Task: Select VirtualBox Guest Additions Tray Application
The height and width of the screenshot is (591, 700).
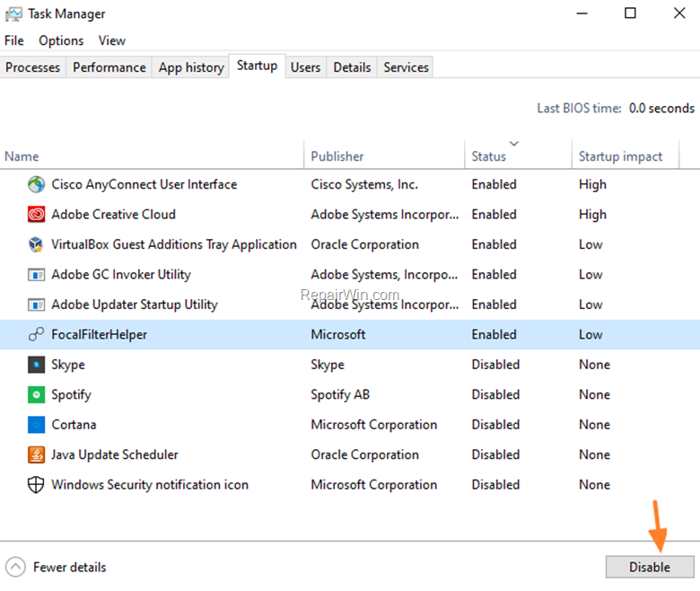Action: 174,244
